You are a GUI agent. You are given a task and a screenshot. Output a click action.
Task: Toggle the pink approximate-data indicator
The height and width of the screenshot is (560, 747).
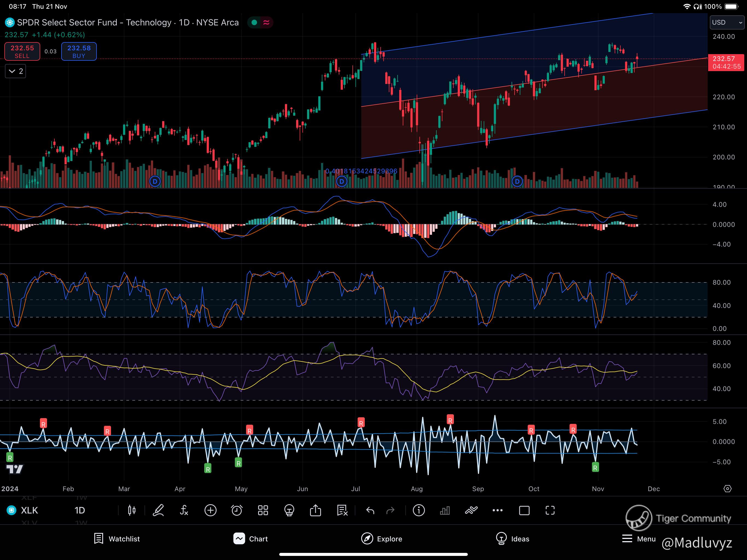pyautogui.click(x=266, y=23)
